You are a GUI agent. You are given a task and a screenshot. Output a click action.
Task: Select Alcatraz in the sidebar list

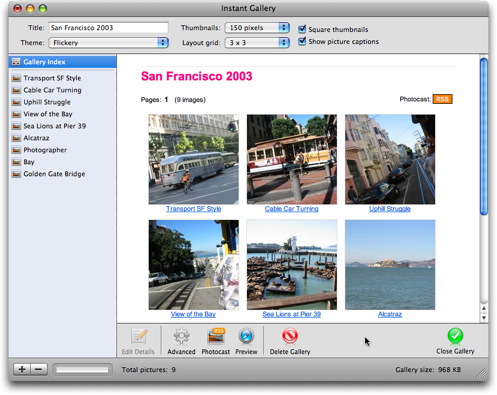pos(63,138)
